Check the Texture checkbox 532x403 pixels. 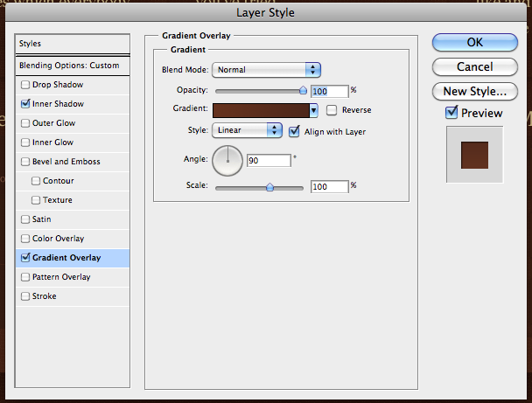(36, 200)
